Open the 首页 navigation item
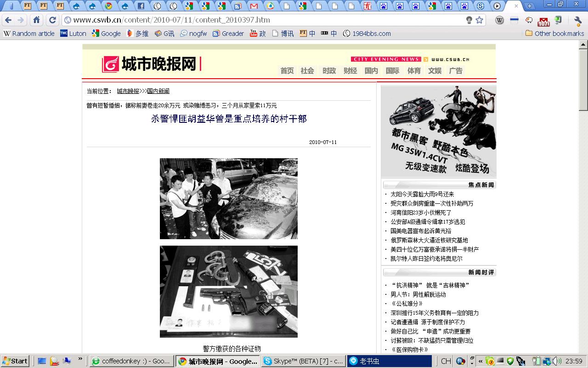Screen dimensions: 588x368 coord(287,70)
